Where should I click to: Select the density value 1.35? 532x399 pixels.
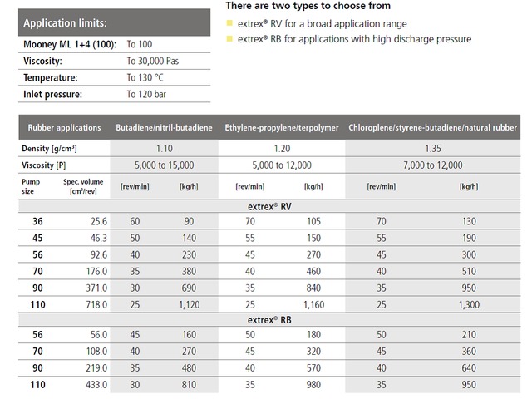point(433,148)
